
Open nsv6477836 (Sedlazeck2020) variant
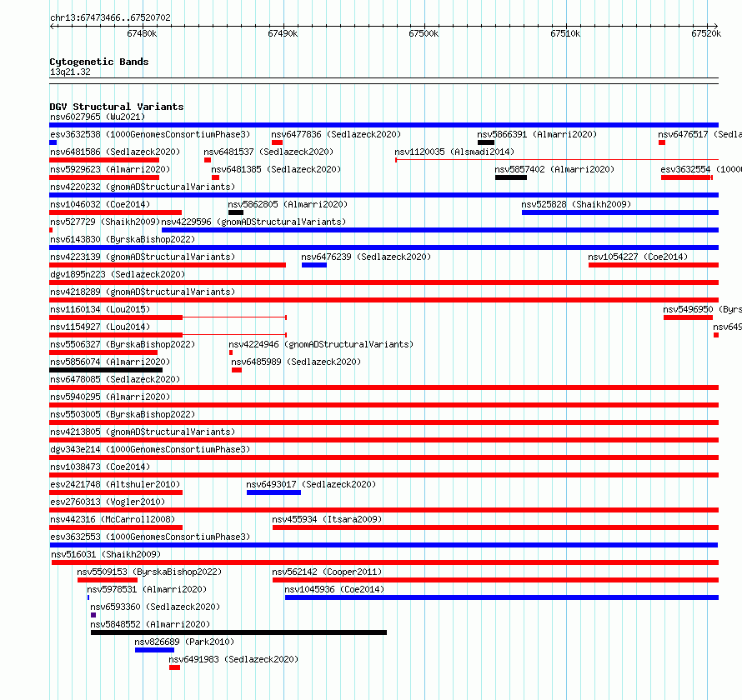pyautogui.click(x=336, y=134)
